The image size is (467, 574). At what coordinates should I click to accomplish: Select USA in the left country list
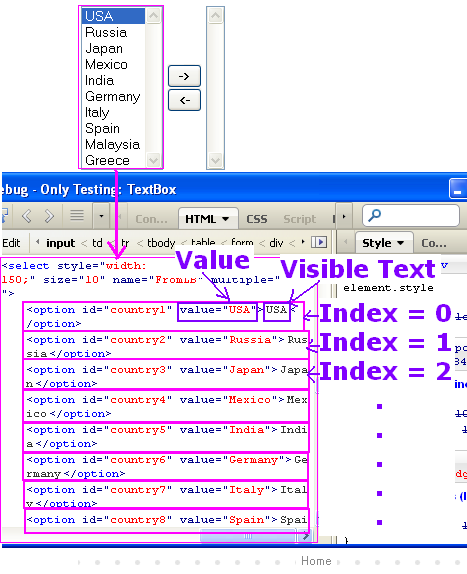[x=113, y=16]
